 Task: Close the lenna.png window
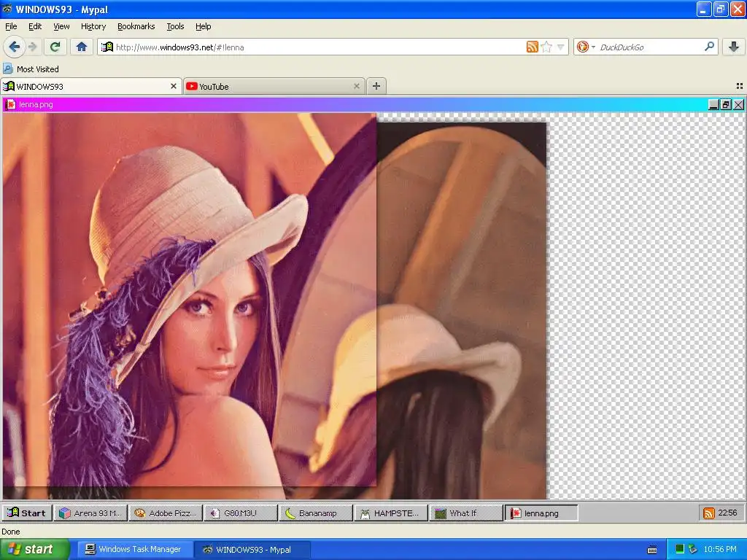point(738,105)
